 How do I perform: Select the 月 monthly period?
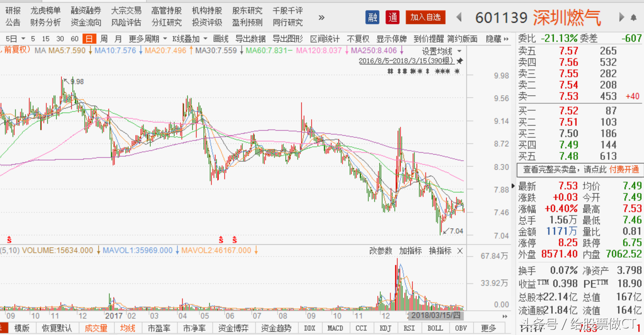[x=118, y=39]
